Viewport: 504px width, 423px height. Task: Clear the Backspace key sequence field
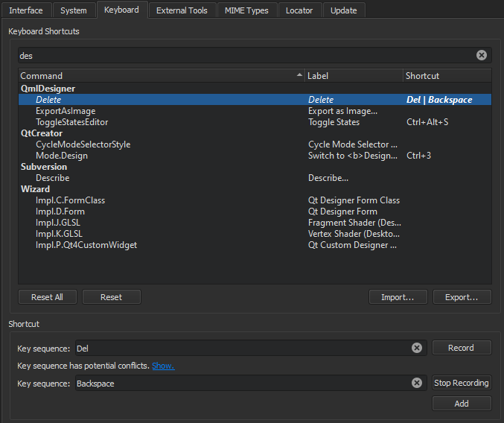pos(417,383)
